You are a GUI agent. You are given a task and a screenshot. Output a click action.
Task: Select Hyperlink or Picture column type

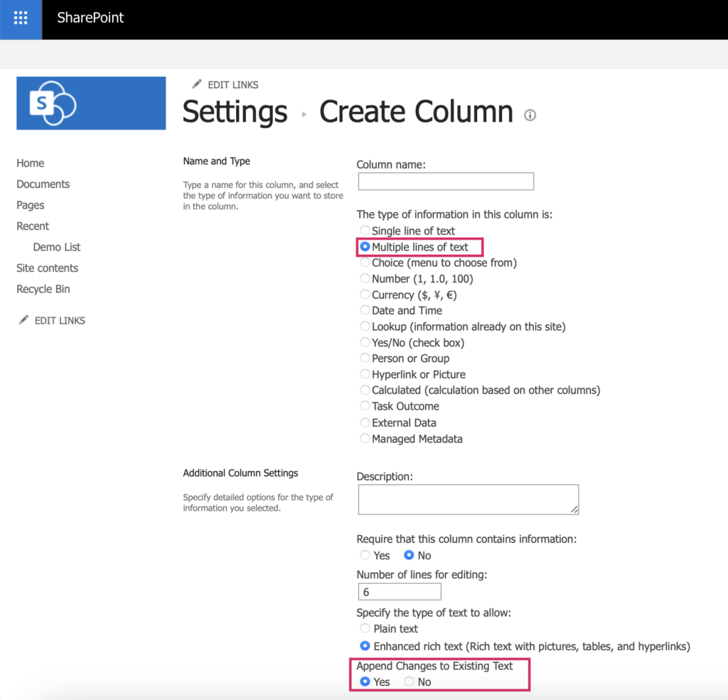point(365,373)
